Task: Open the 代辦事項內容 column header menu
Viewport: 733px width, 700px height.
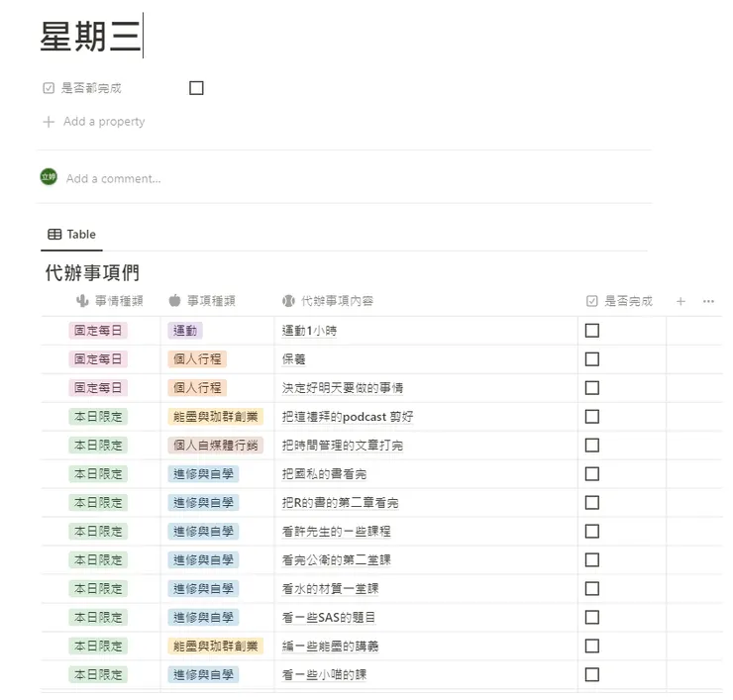Action: (328, 301)
